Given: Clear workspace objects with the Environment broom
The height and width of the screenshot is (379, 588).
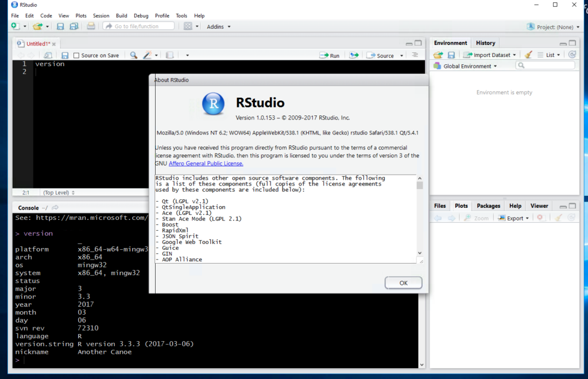Looking at the screenshot, I should (528, 55).
